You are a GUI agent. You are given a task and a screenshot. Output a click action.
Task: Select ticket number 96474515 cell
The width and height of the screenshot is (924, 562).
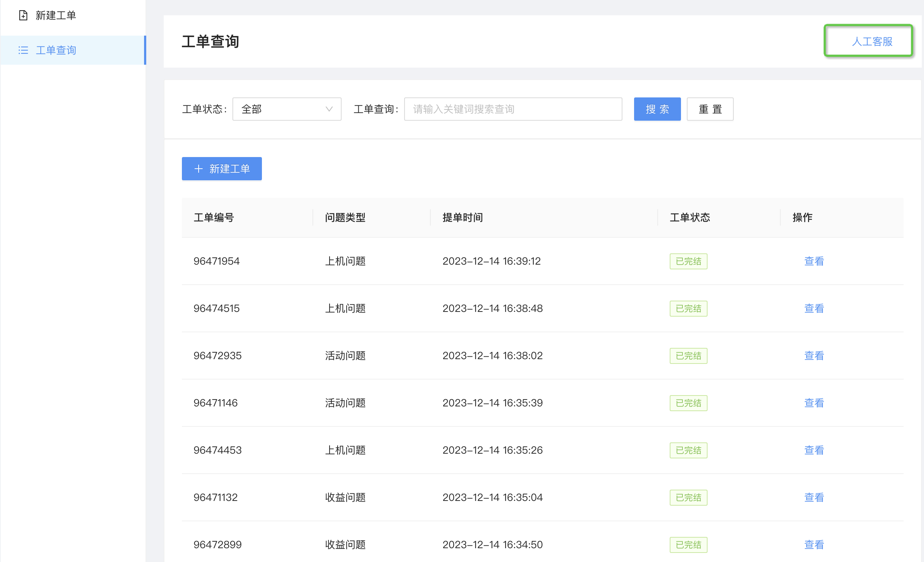(216, 308)
